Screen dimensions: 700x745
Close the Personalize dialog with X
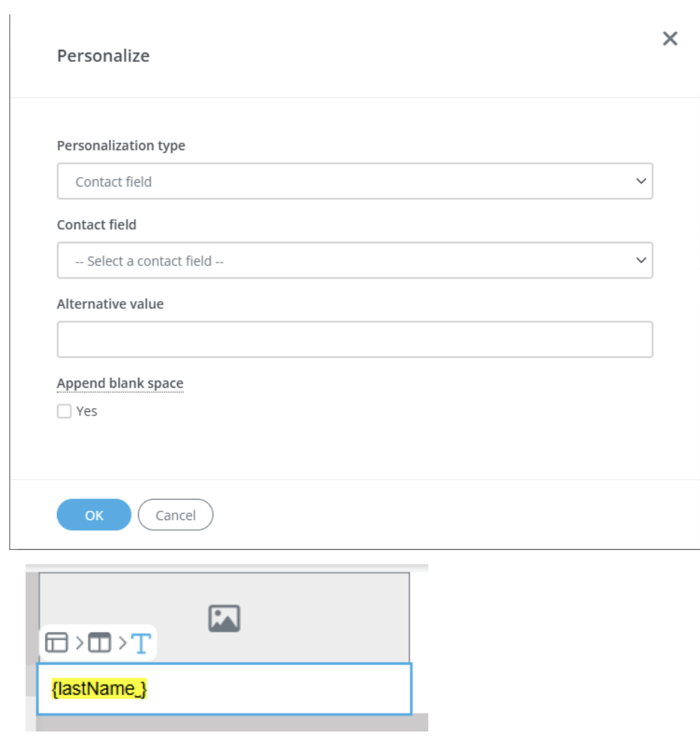[x=669, y=38]
